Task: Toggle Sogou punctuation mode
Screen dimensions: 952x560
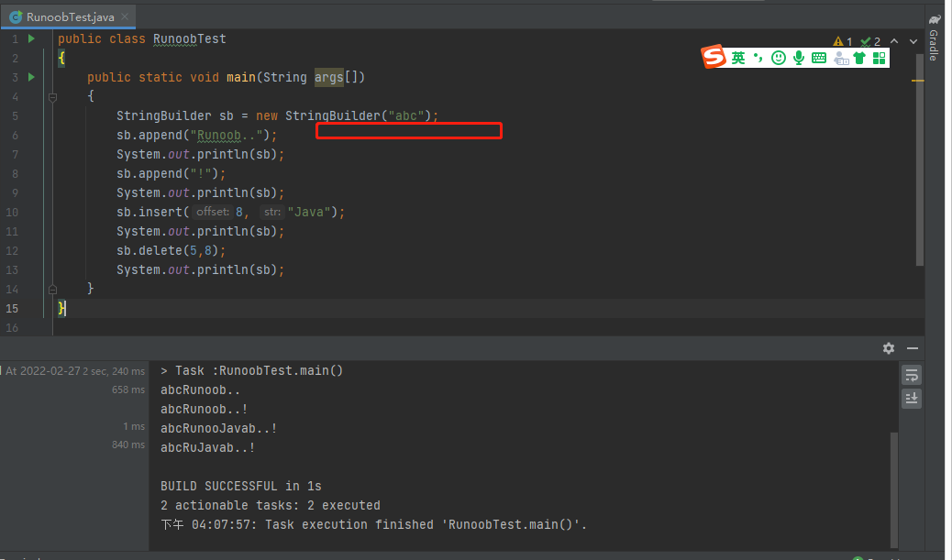Action: pyautogui.click(x=758, y=58)
